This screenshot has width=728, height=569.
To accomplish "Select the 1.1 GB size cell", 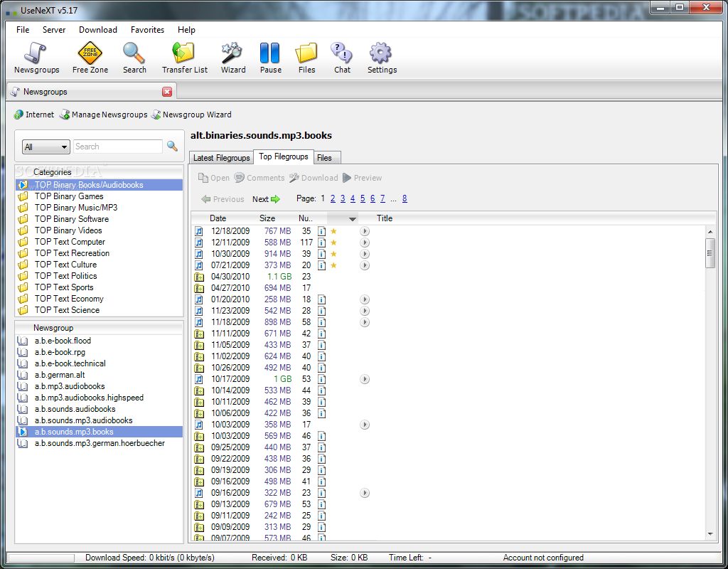I will point(279,277).
